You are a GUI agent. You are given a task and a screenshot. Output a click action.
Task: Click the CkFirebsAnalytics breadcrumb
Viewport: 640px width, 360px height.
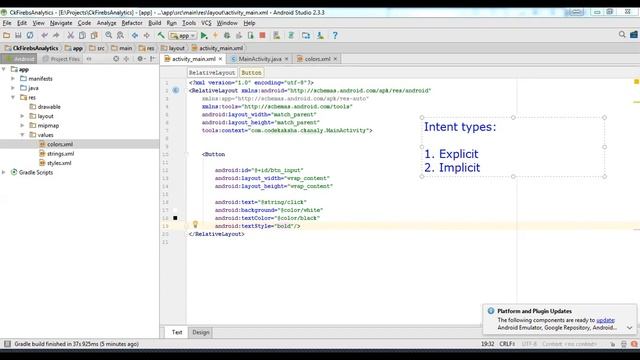[32, 48]
